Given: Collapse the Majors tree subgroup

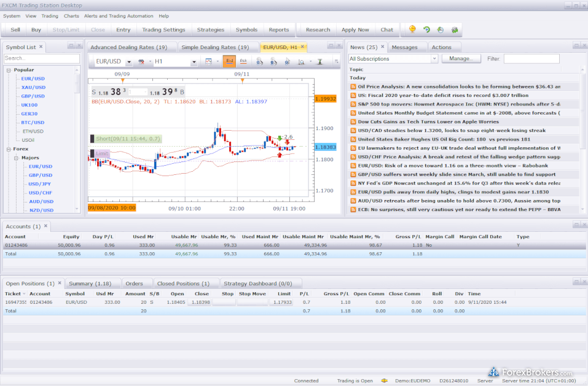Looking at the screenshot, I should coord(17,158).
